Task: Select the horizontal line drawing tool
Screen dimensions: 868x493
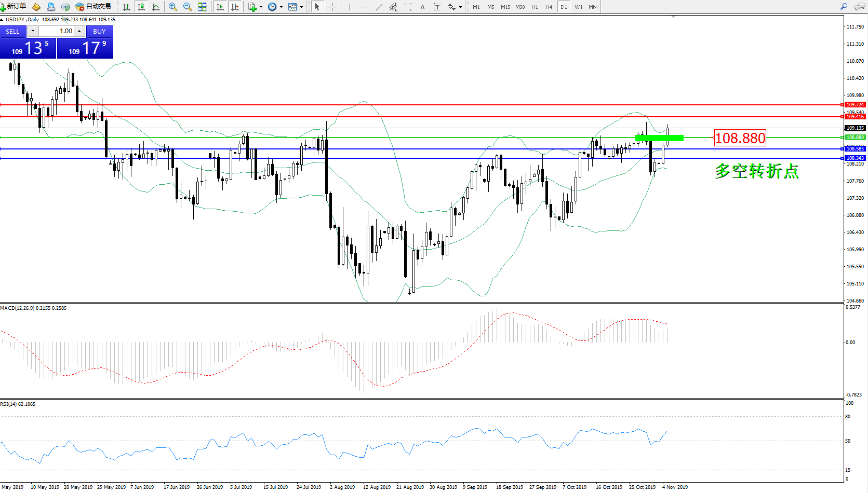Action: click(x=365, y=7)
